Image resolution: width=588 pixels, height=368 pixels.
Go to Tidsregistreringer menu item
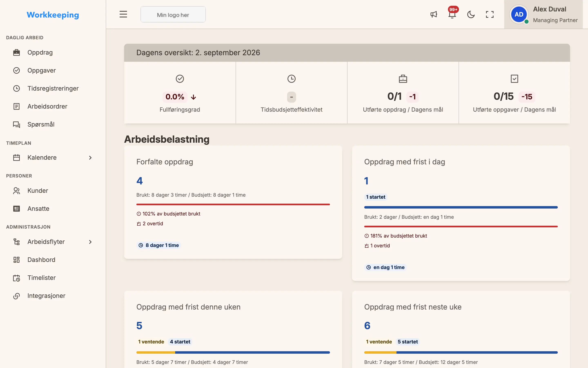[53, 88]
